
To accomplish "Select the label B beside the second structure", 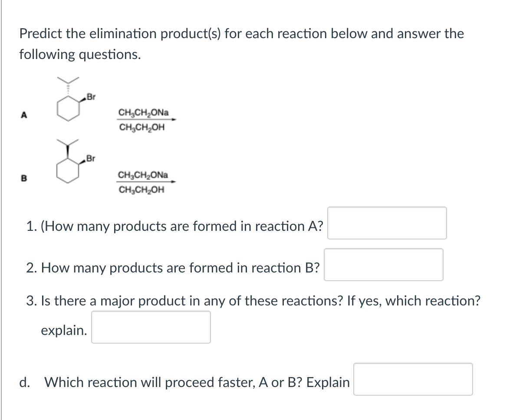I will 25,177.
